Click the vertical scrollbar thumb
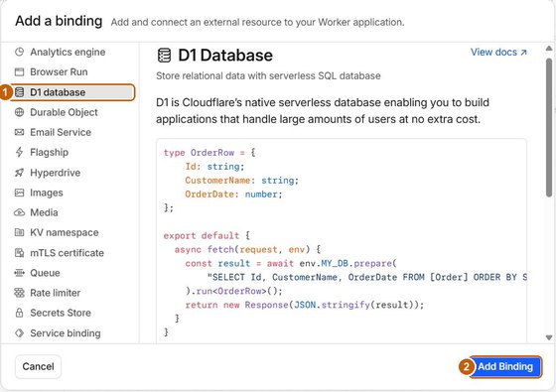 click(x=549, y=128)
